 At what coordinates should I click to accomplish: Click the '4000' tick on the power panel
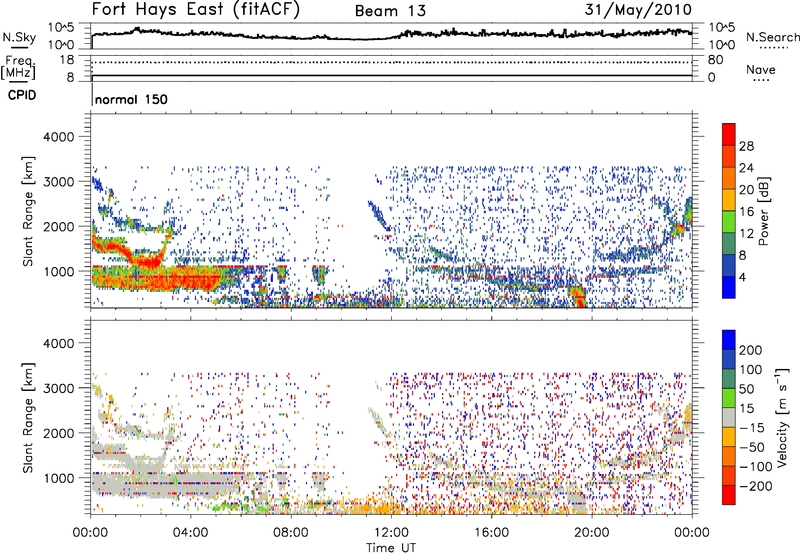[x=59, y=137]
